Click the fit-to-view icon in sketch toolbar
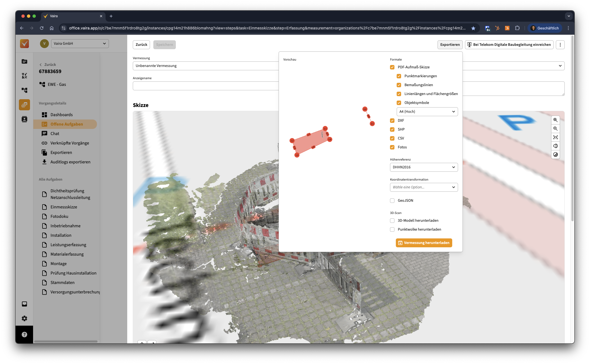Image resolution: width=590 pixels, height=364 pixels. [x=555, y=137]
